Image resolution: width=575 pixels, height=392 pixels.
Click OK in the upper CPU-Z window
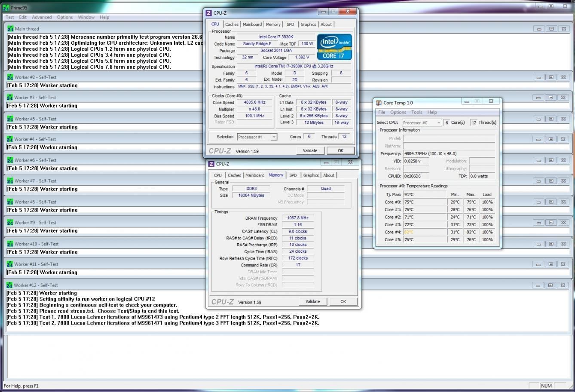click(x=340, y=150)
